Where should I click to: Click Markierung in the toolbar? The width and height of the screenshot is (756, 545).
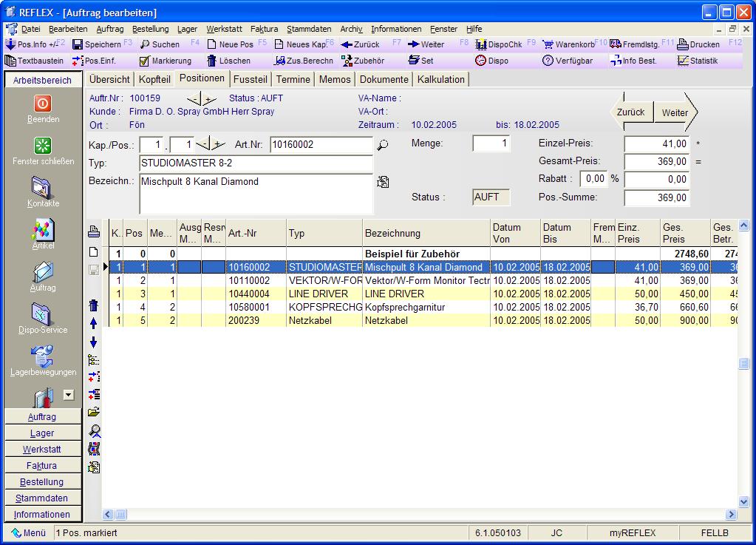pyautogui.click(x=166, y=61)
